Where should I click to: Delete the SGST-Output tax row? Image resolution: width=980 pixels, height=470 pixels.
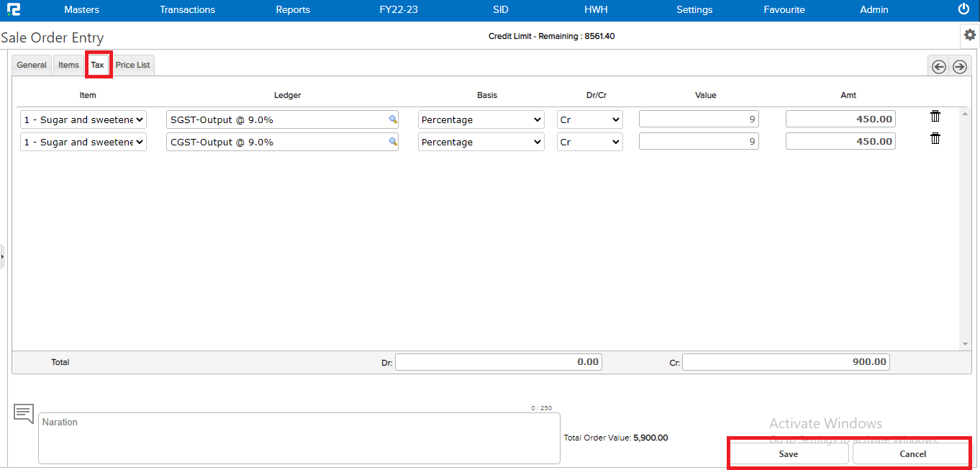point(935,117)
